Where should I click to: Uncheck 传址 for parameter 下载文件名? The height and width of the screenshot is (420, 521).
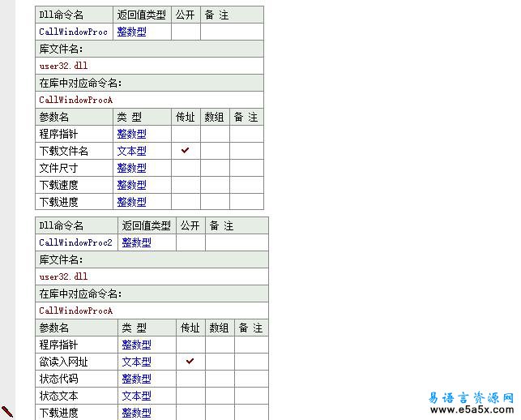tap(186, 150)
